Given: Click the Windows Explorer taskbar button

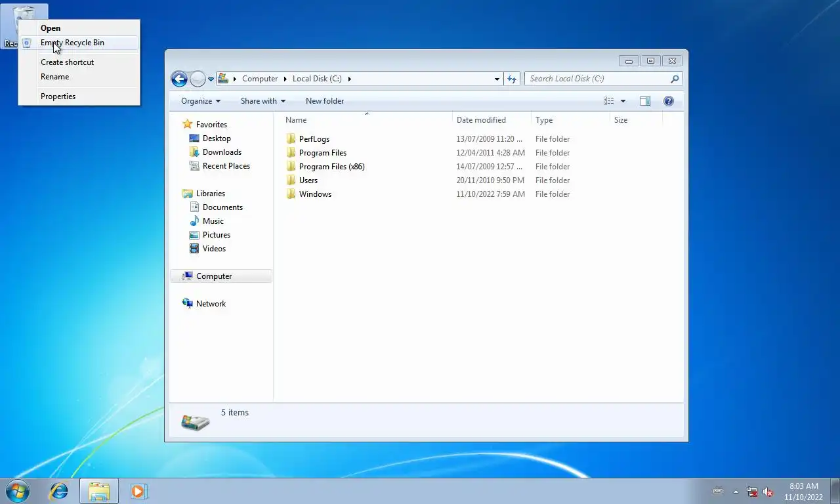Looking at the screenshot, I should pos(99,491).
